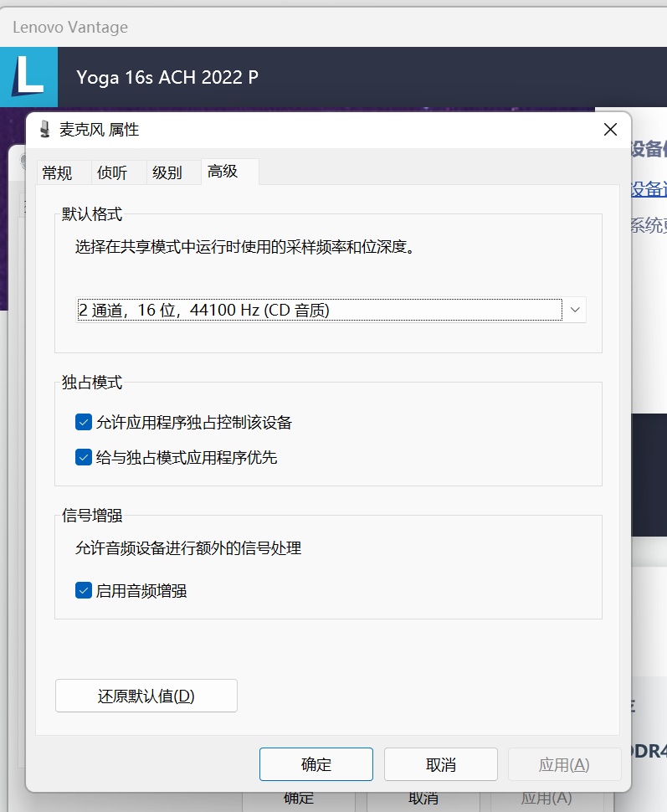Image resolution: width=667 pixels, height=812 pixels.
Task: Click the 应用(A) button in 麦克风 属性
Action: coord(563,764)
